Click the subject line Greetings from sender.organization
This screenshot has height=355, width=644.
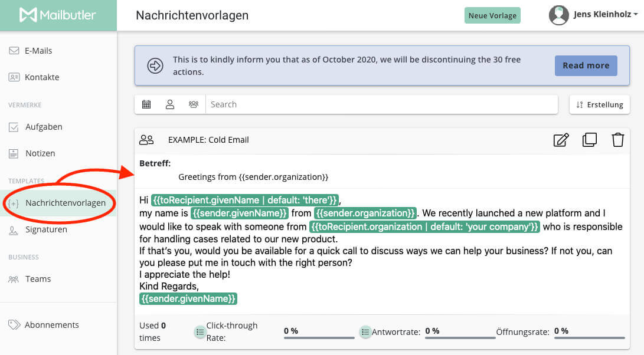[x=253, y=177]
